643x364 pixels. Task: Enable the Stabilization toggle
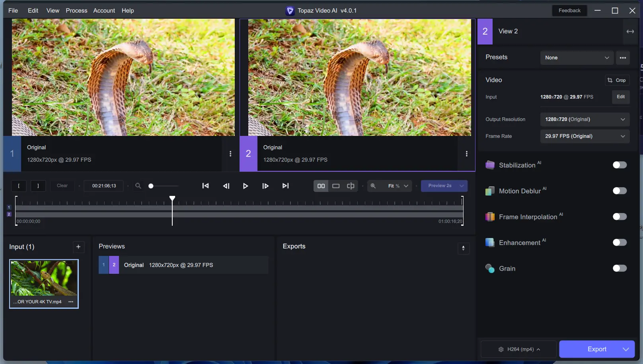pos(619,165)
